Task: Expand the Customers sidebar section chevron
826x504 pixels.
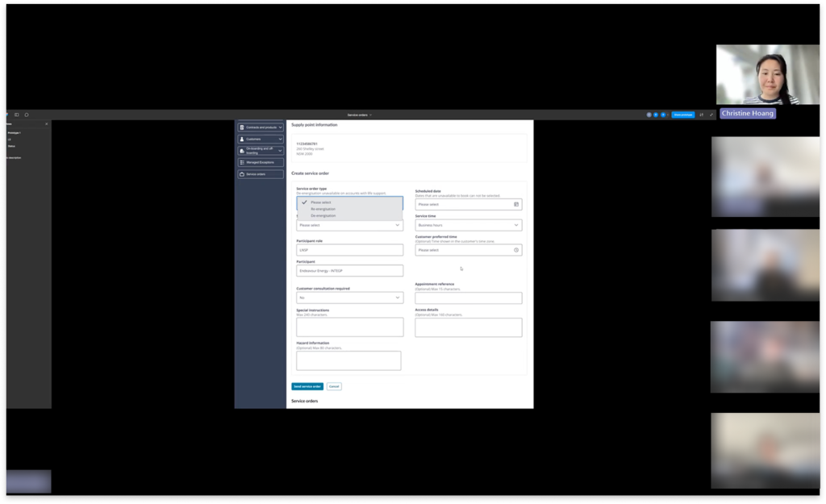Action: pyautogui.click(x=279, y=139)
